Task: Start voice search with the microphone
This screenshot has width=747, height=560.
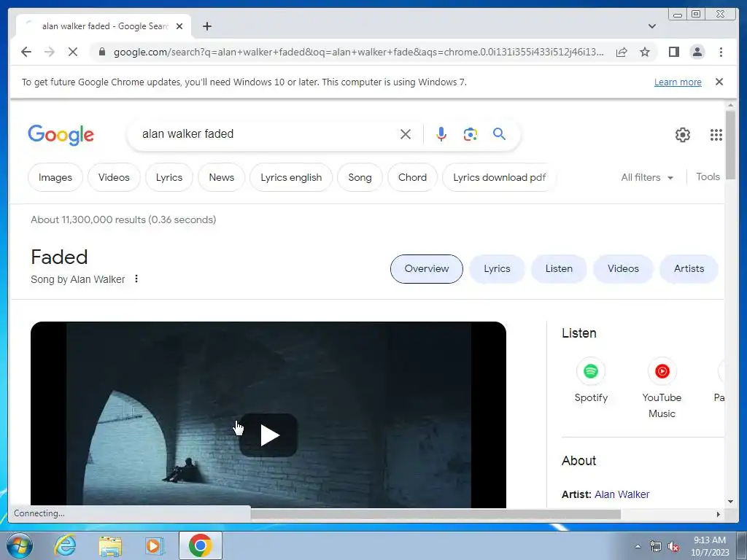Action: point(441,134)
